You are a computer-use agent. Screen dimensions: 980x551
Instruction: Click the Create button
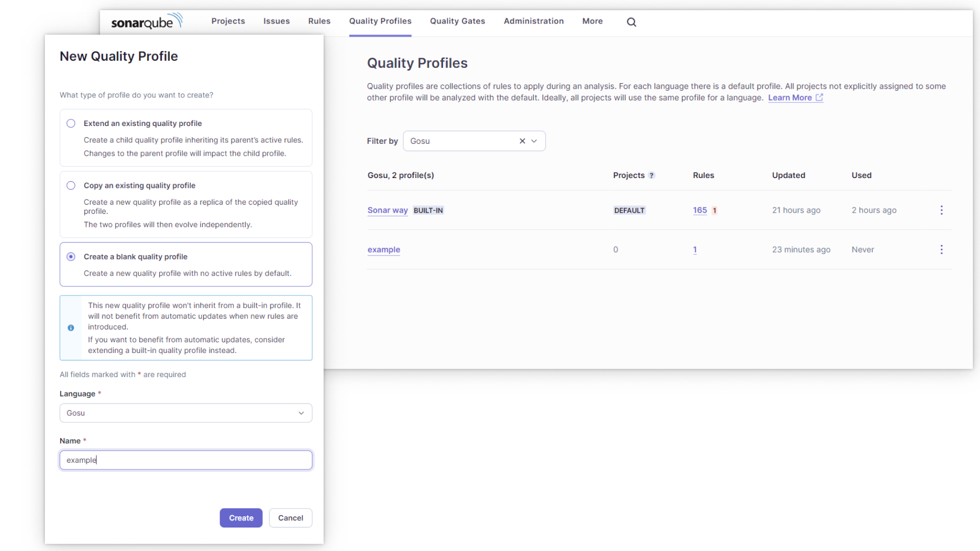[241, 518]
